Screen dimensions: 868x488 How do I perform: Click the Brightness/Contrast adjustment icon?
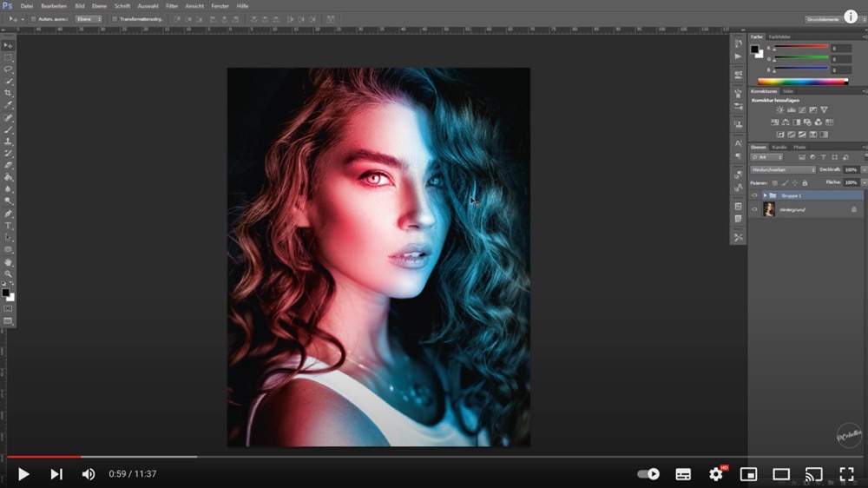tap(779, 110)
